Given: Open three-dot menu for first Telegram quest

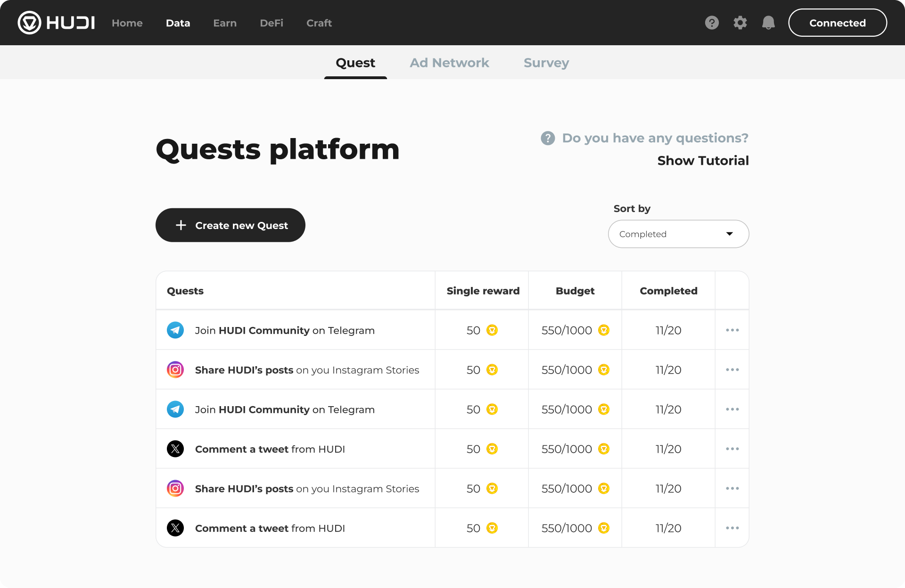Looking at the screenshot, I should tap(732, 330).
